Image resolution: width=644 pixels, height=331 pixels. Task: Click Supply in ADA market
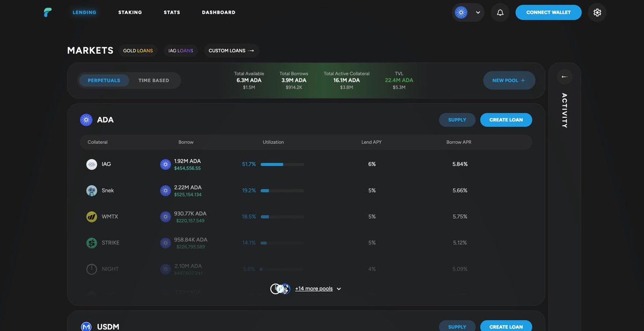(457, 120)
